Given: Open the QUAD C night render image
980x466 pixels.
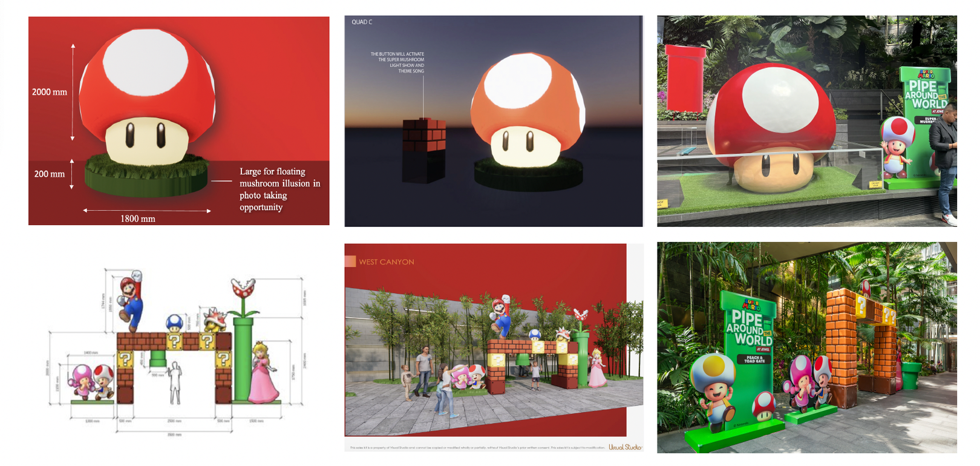Looking at the screenshot, I should [x=494, y=121].
